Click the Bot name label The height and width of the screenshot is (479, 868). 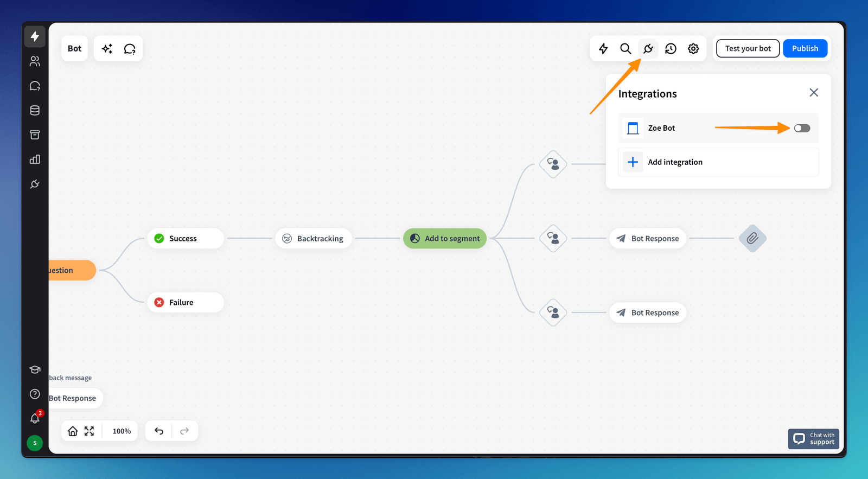tap(75, 49)
